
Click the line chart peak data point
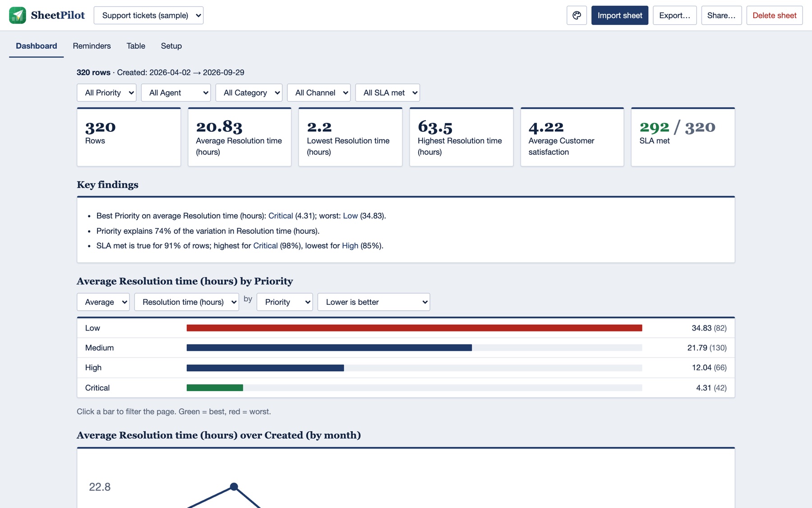point(234,487)
